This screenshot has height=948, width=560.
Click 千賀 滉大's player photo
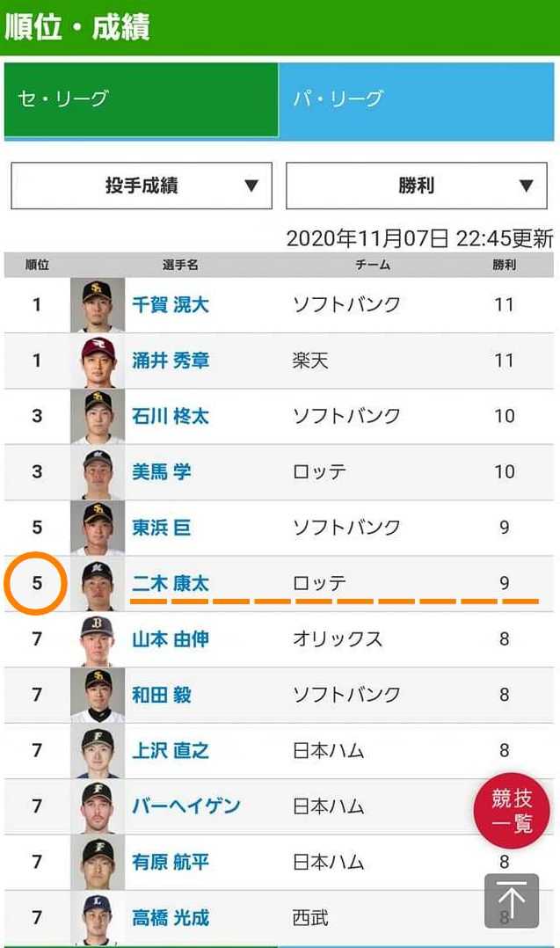tap(98, 305)
